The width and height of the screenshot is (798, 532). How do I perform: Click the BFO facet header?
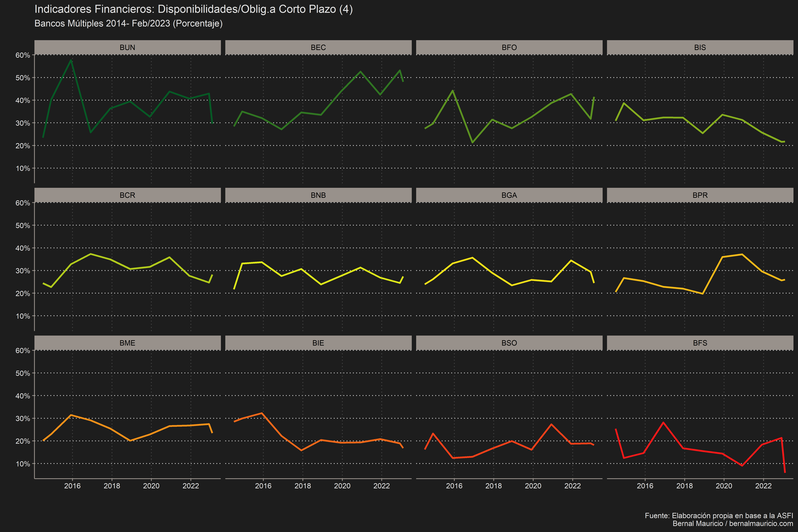point(509,47)
